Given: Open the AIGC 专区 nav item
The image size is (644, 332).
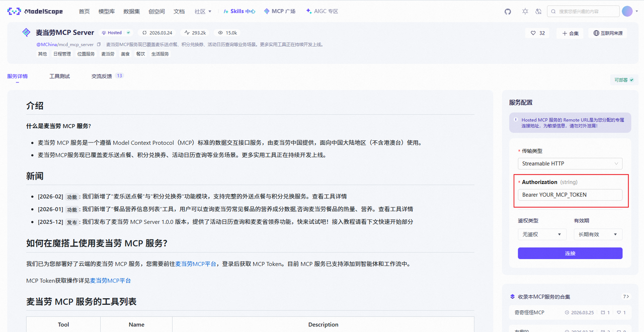Looking at the screenshot, I should click(322, 11).
